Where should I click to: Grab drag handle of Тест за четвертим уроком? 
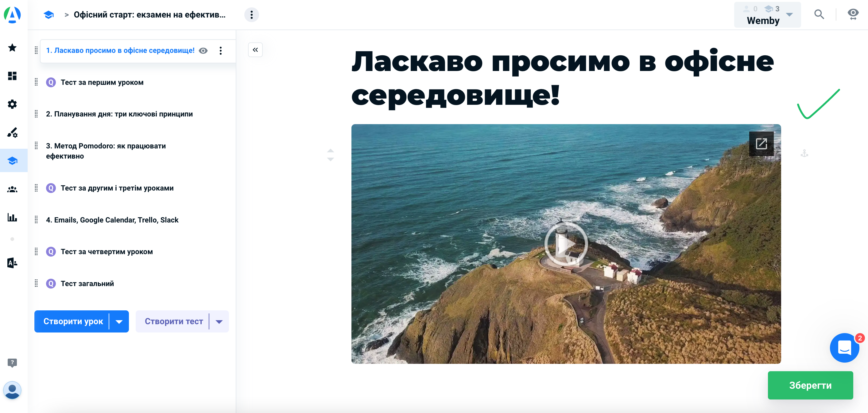(x=36, y=251)
